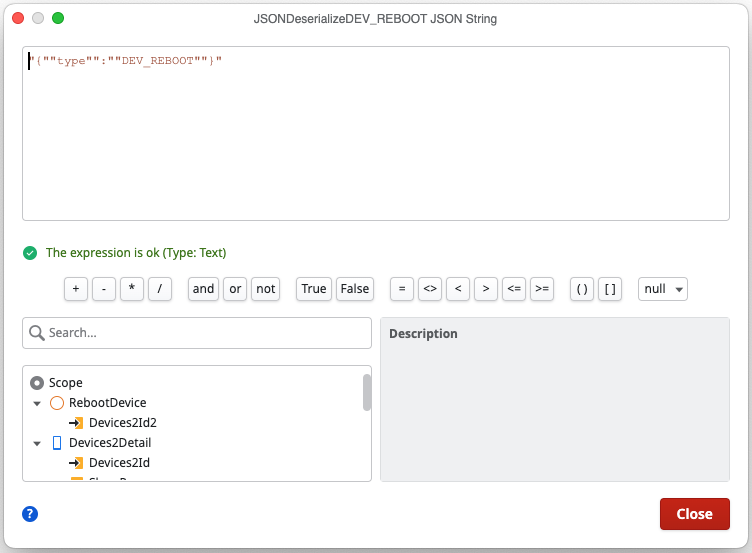
Task: Select the Devices2Id2 tree item
Action: (122, 423)
